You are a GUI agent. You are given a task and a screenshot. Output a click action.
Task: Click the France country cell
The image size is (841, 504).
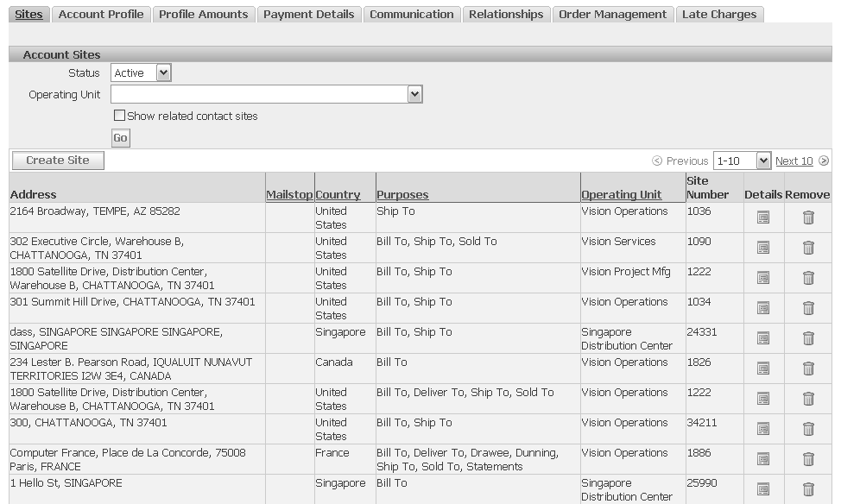(332, 452)
